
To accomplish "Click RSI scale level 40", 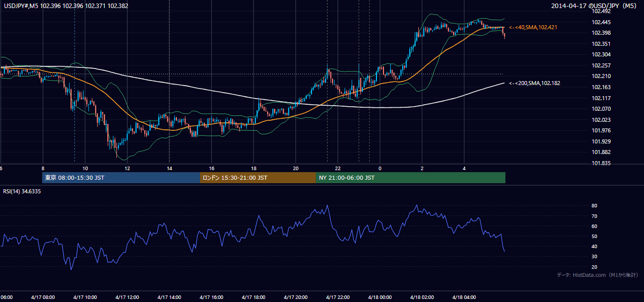I will pos(594,246).
